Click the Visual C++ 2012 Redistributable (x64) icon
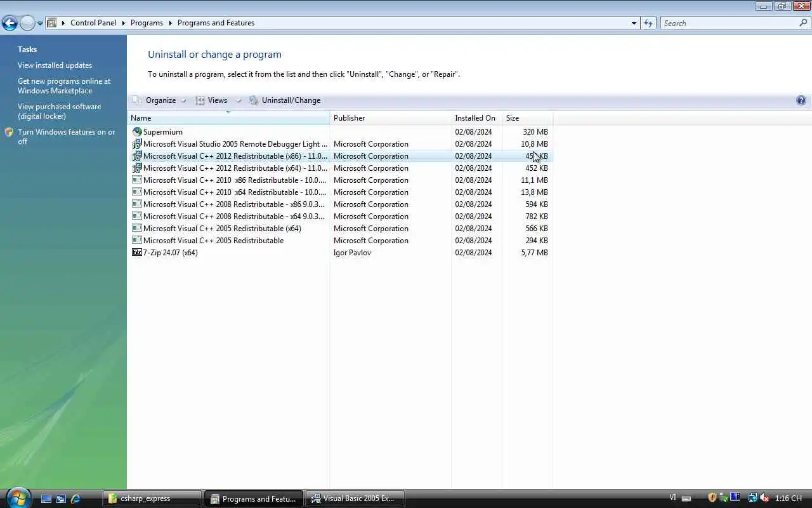The width and height of the screenshot is (812, 508). [x=137, y=168]
